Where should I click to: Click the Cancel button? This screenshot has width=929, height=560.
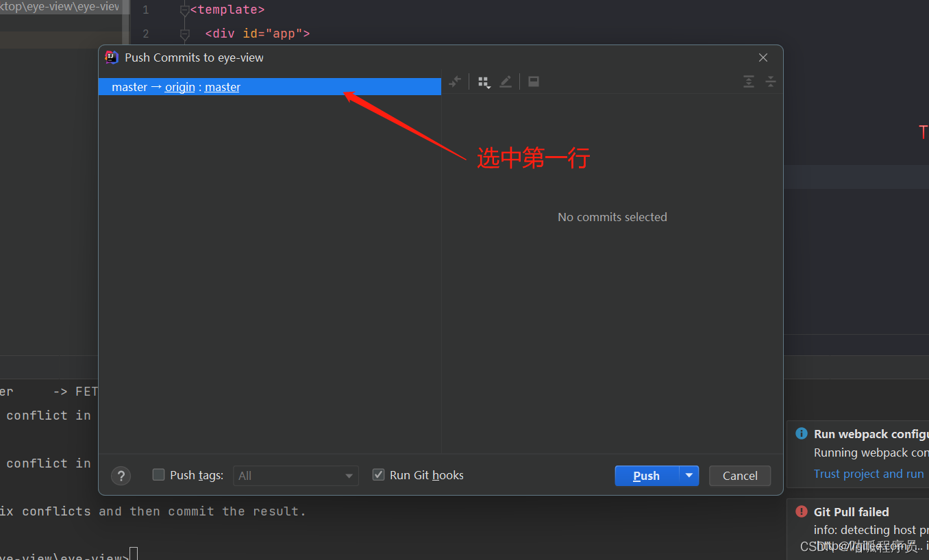[740, 476]
